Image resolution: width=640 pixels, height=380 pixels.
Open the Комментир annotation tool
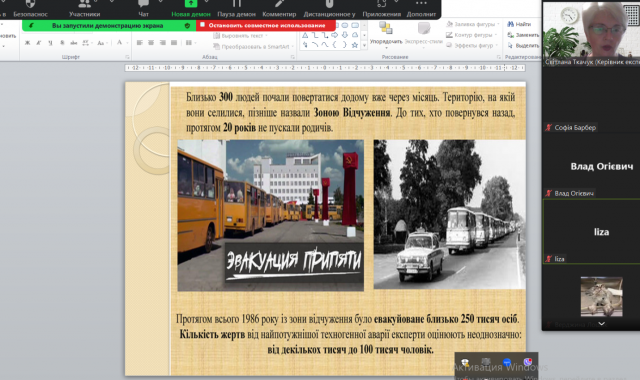(x=279, y=9)
